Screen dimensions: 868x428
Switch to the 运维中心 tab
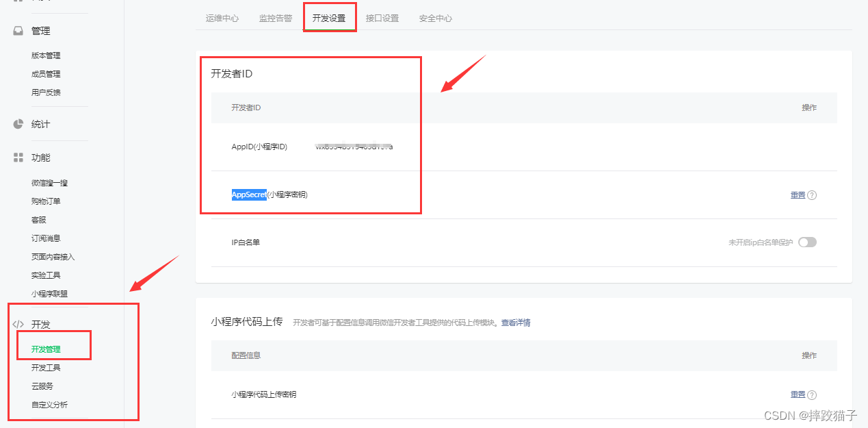coord(222,18)
